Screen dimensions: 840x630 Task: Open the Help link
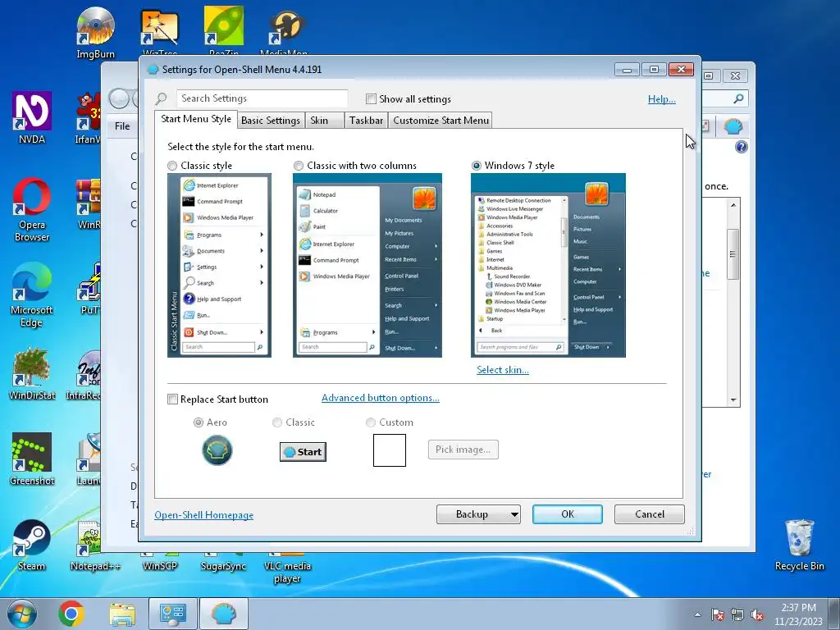[662, 99]
